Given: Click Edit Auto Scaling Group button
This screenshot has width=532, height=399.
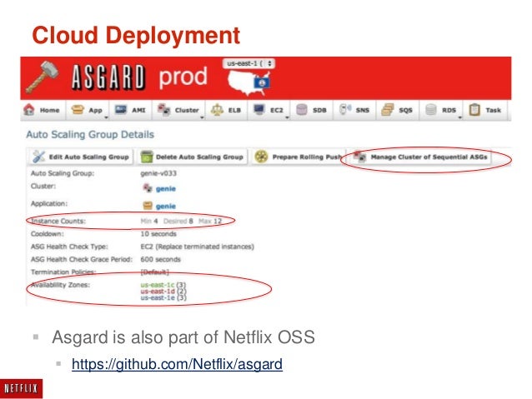Looking at the screenshot, I should 82,157.
